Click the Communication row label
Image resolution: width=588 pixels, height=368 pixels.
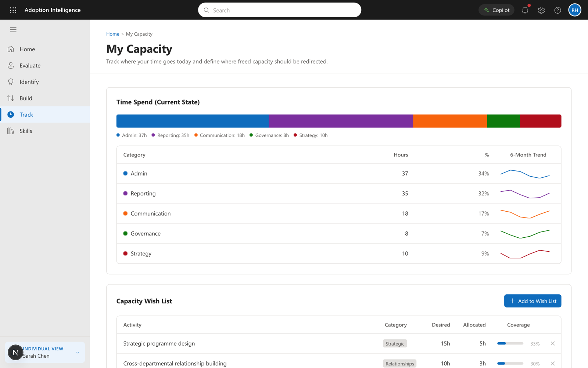point(150,213)
